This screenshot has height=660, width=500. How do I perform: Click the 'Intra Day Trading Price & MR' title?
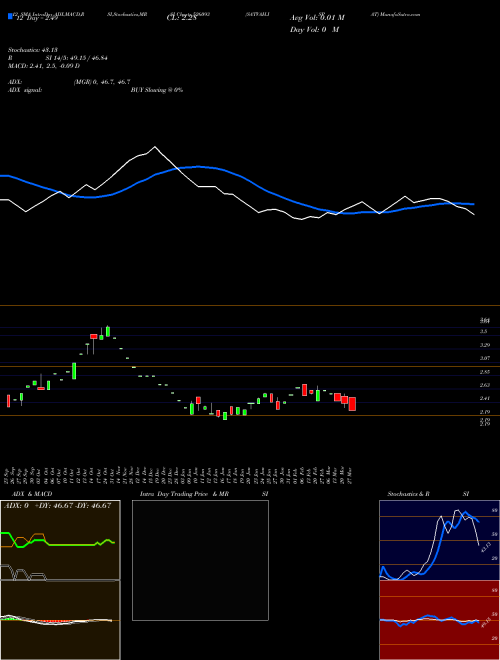(x=184, y=494)
